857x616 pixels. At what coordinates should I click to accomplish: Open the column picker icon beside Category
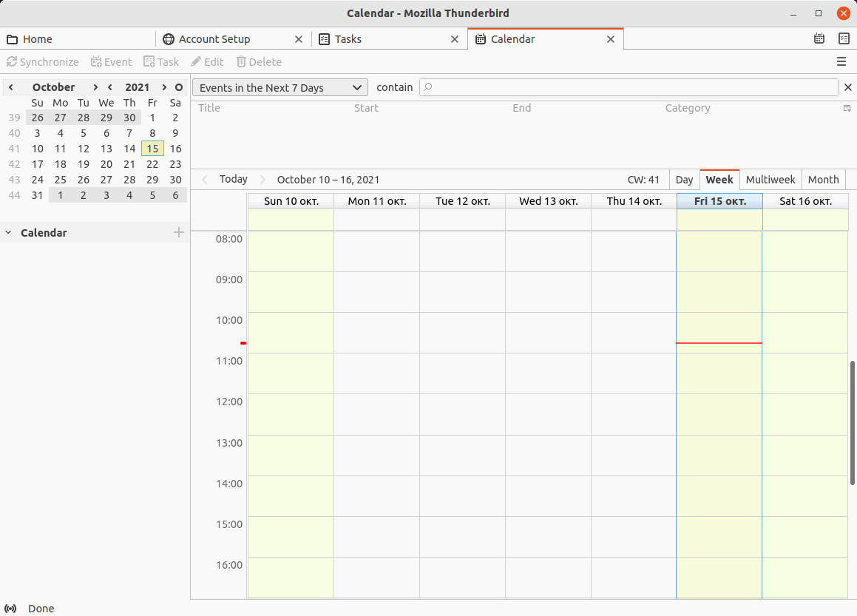[x=847, y=108]
